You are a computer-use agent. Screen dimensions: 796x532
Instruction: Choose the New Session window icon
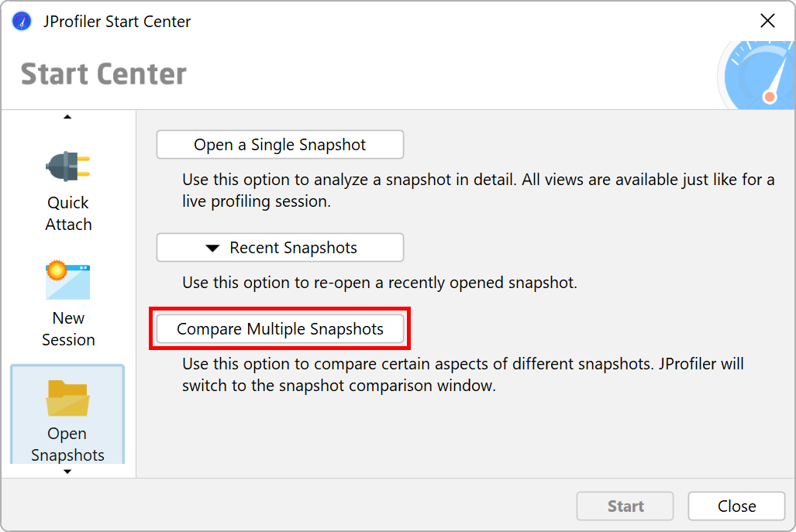(68, 280)
